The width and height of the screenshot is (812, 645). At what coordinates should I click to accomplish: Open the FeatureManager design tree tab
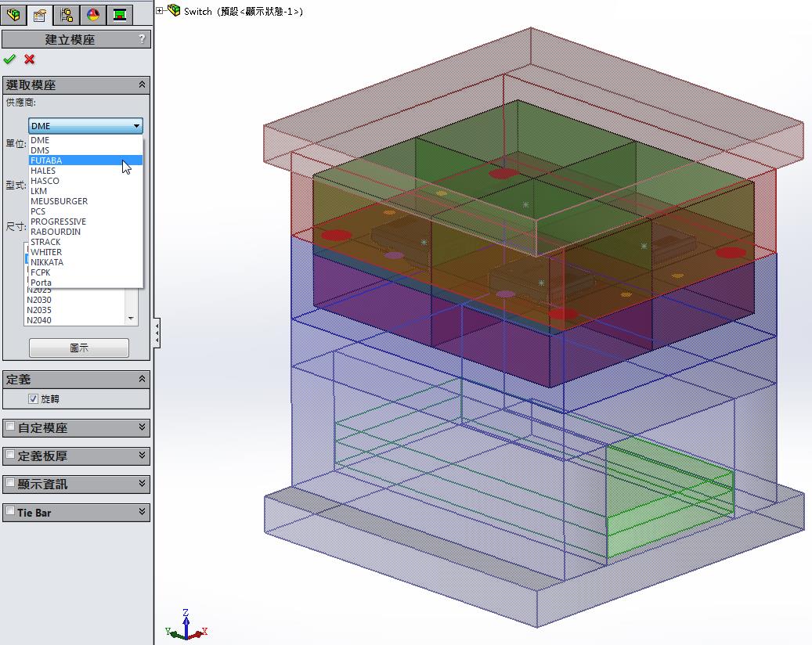pyautogui.click(x=13, y=14)
